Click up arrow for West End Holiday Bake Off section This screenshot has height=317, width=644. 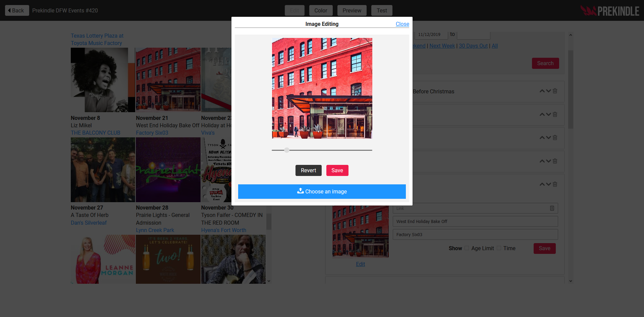click(542, 184)
